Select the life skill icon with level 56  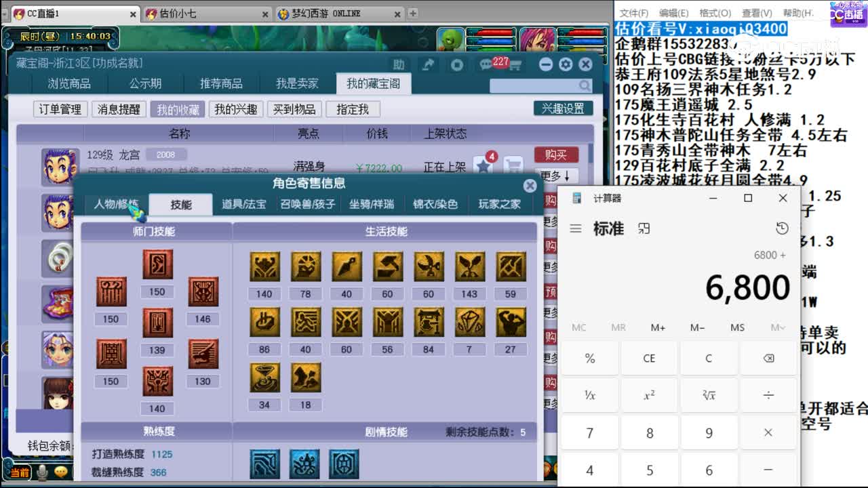[388, 323]
